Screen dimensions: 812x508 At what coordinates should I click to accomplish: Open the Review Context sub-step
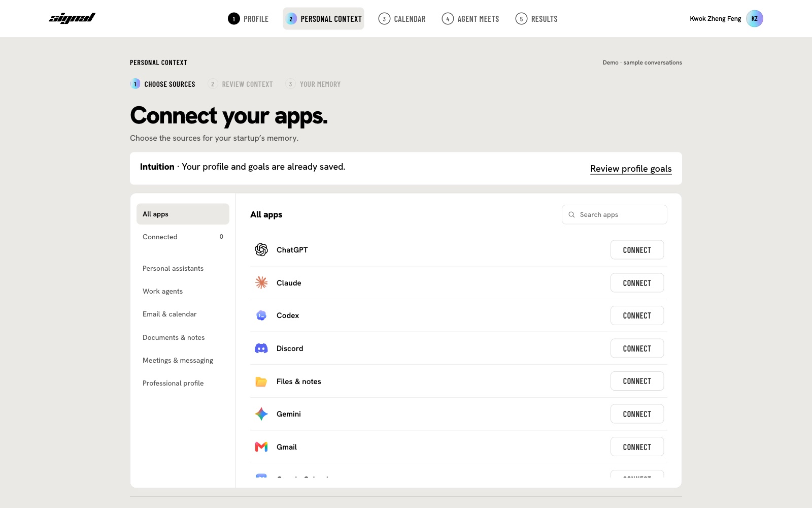[x=241, y=84]
